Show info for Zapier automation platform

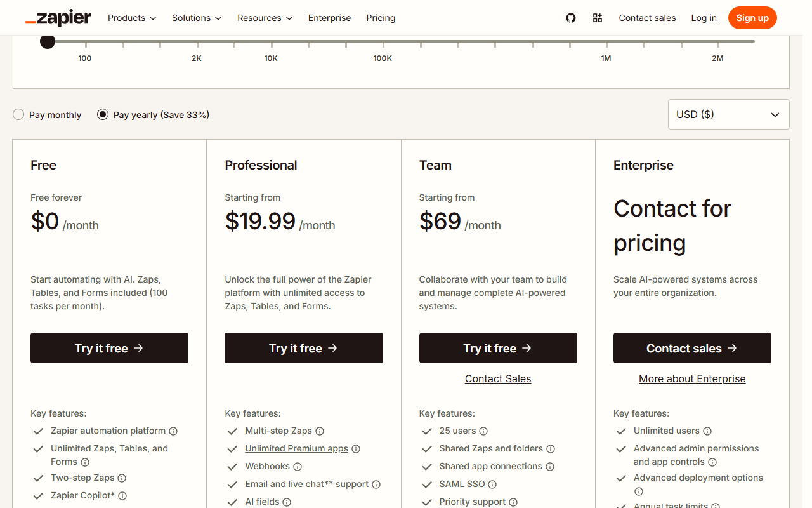pyautogui.click(x=173, y=431)
